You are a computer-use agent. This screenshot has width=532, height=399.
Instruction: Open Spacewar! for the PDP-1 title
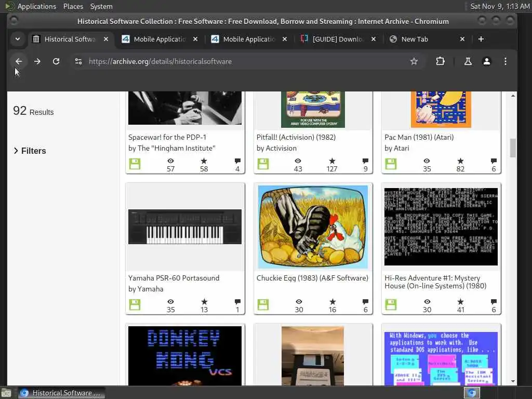[x=167, y=137]
